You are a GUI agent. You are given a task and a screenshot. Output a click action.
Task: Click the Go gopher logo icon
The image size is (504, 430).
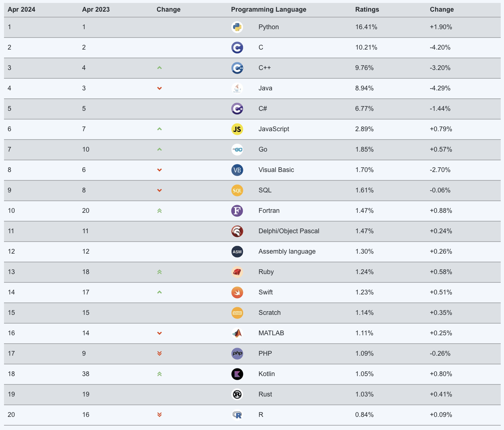click(237, 149)
